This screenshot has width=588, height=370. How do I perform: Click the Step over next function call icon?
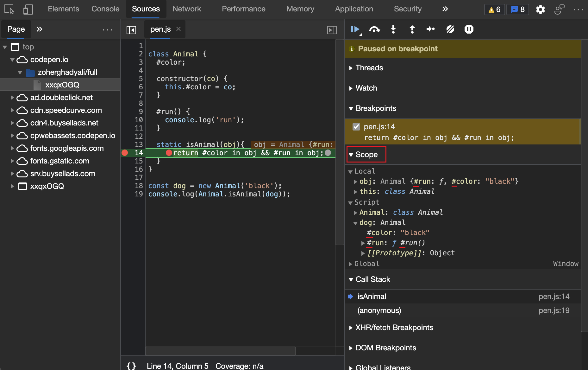(x=375, y=29)
